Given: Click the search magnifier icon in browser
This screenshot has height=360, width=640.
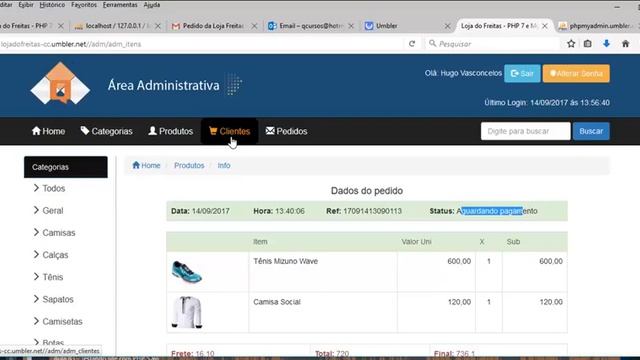Looking at the screenshot, I should point(432,43).
